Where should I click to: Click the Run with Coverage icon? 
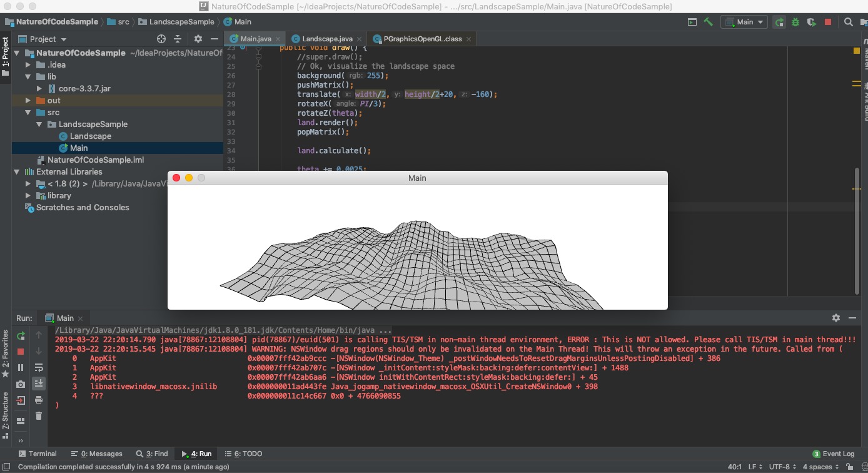click(812, 22)
